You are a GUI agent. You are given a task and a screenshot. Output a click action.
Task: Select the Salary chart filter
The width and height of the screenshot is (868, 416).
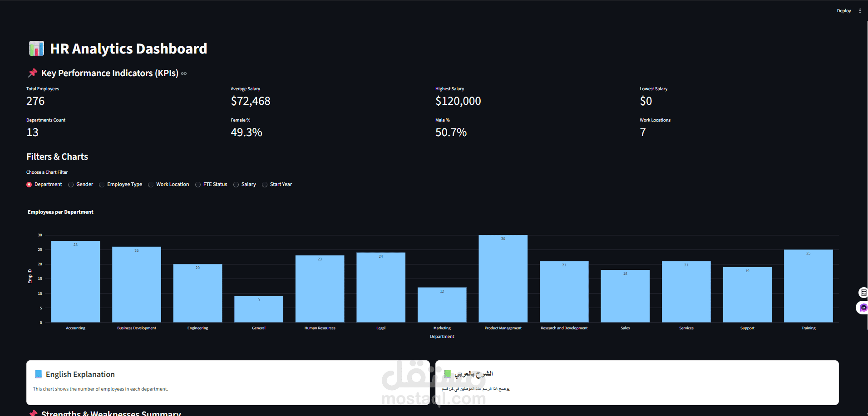click(236, 184)
